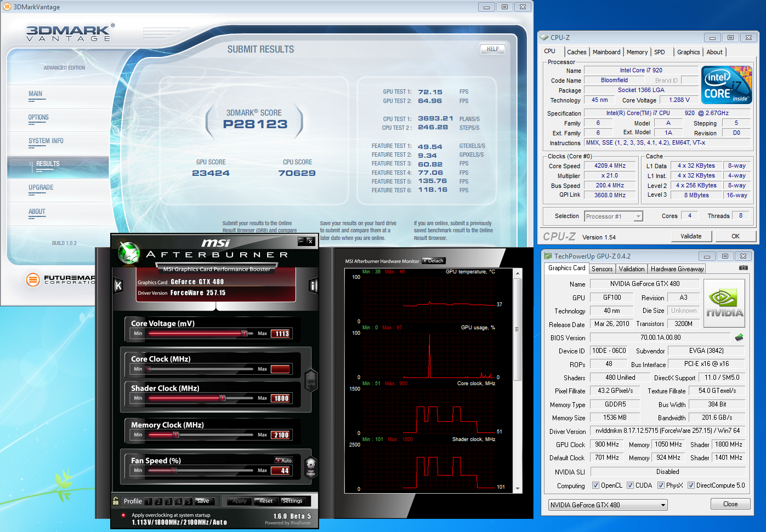Click the Memory Clock slider handle
The image size is (766, 532).
(176, 435)
